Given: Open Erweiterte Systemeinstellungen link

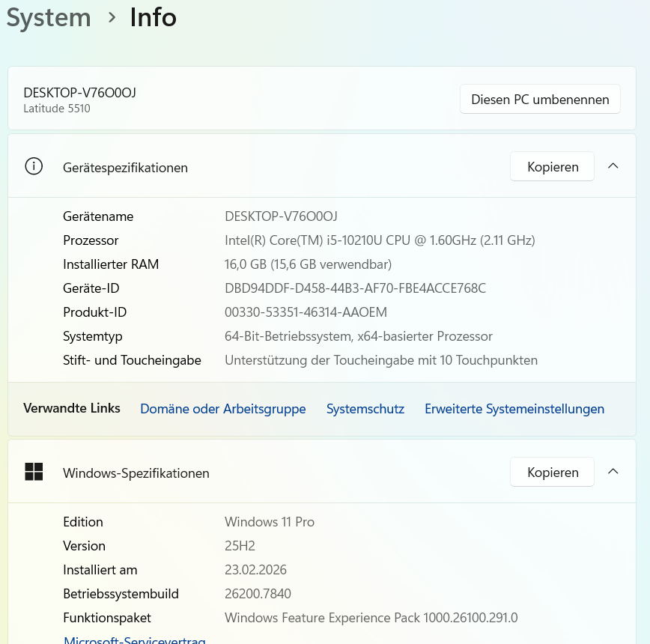Looking at the screenshot, I should pos(514,409).
